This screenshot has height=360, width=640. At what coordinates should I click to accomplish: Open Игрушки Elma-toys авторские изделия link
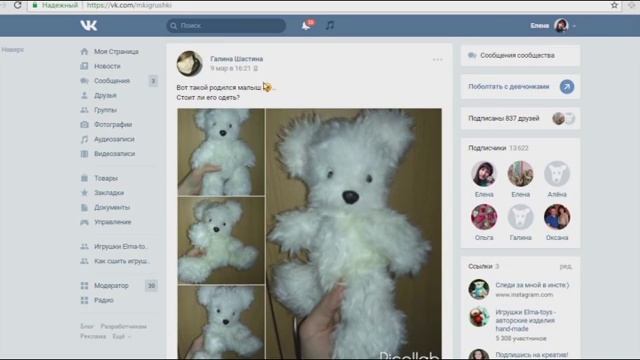[525, 320]
